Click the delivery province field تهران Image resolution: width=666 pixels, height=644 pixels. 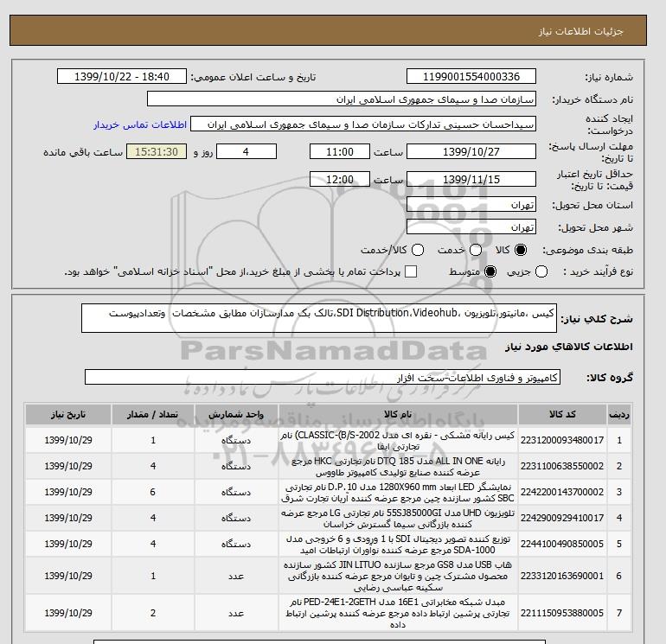471,205
